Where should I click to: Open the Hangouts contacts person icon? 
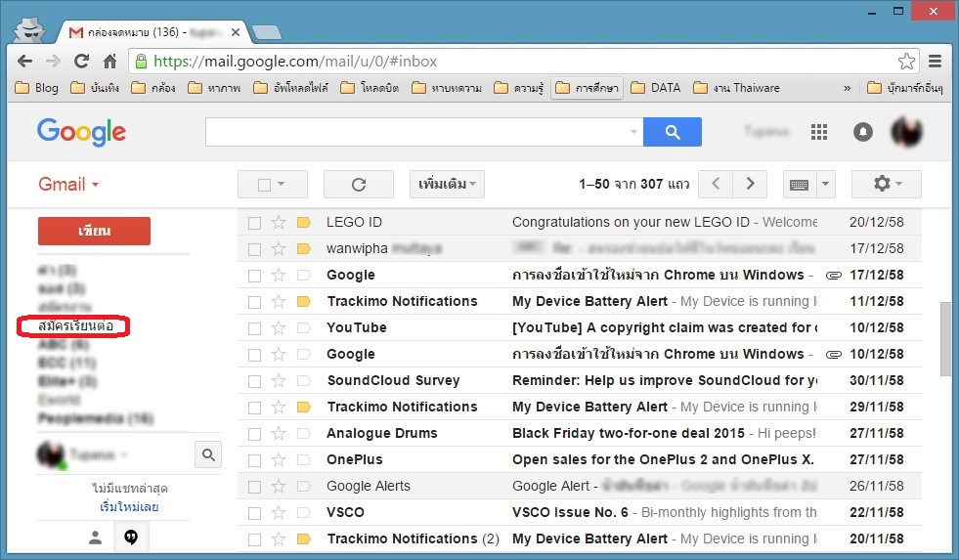point(95,538)
